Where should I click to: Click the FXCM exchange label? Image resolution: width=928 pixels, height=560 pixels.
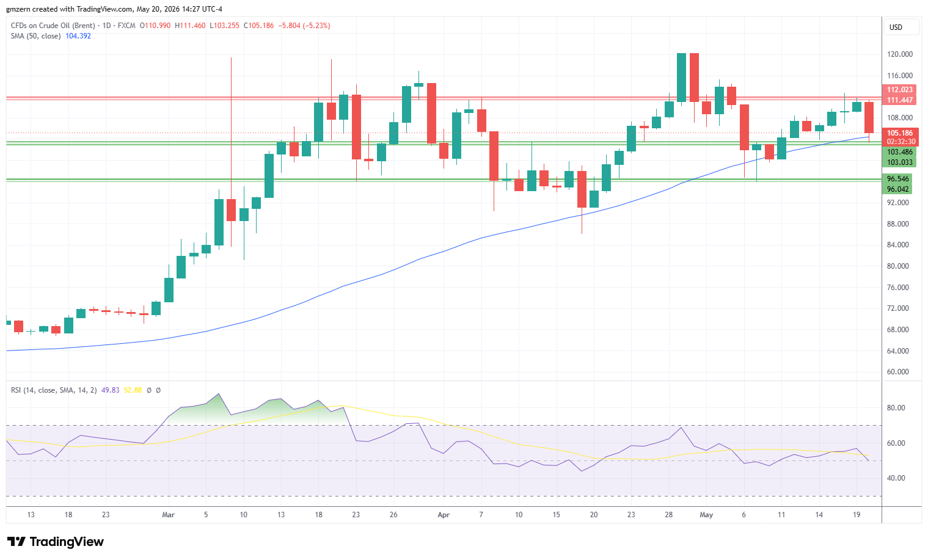126,26
